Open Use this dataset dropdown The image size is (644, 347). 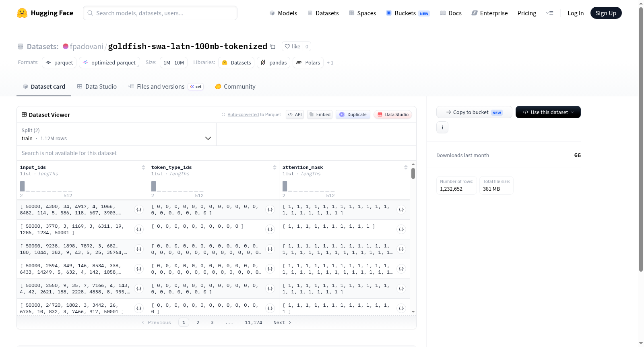(548, 112)
